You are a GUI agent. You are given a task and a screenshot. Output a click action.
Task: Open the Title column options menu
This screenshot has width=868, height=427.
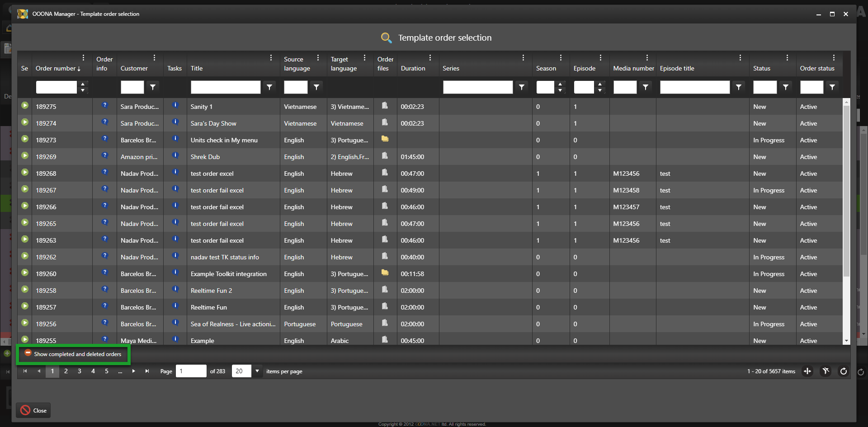(271, 58)
